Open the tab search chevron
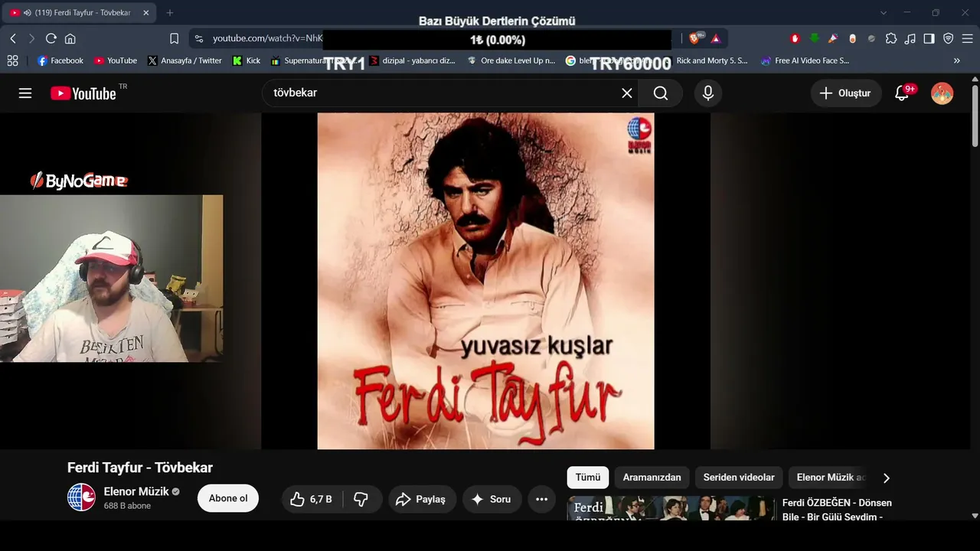The image size is (980, 551). (884, 12)
